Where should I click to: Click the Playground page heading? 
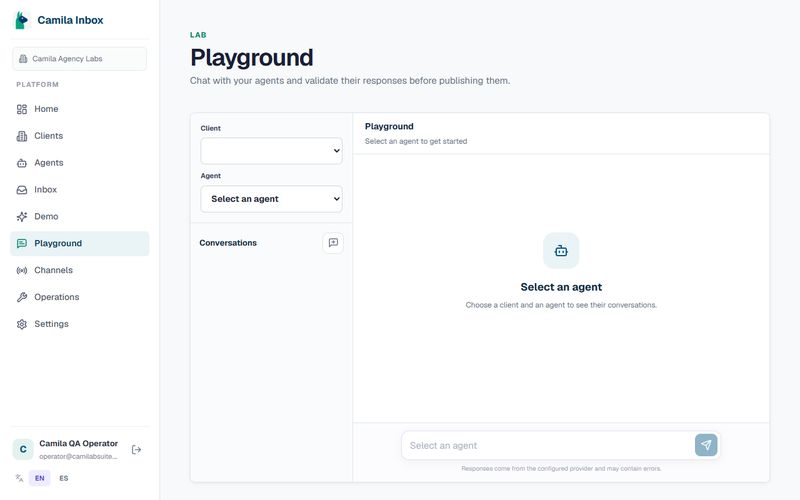252,57
